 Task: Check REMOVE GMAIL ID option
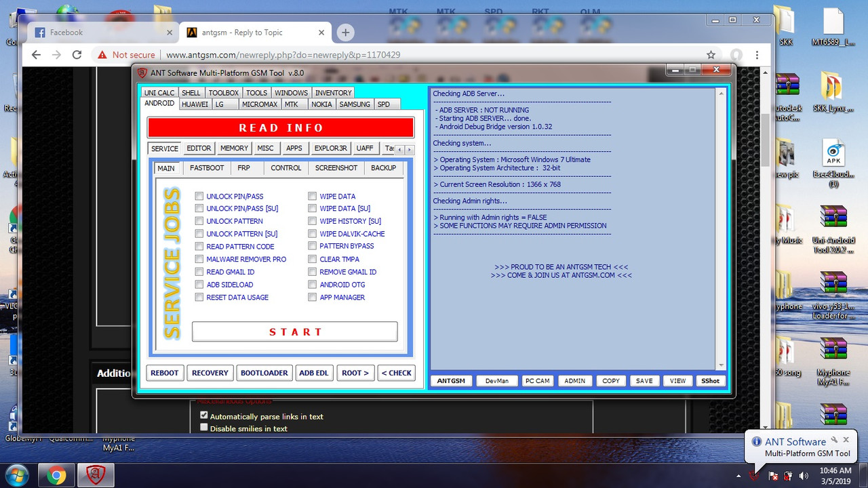[313, 272]
